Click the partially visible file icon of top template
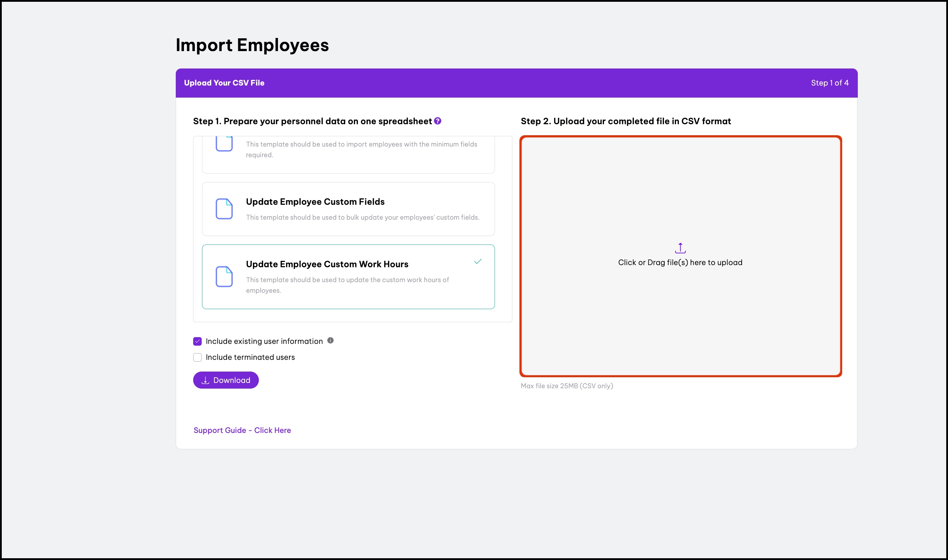 click(224, 144)
